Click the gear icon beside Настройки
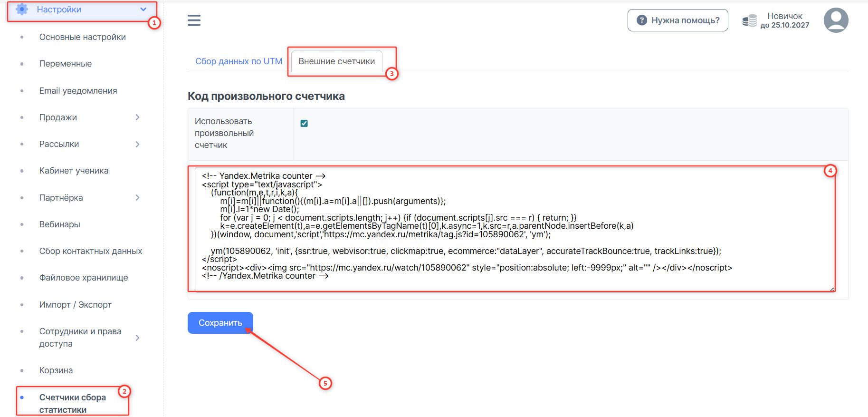 (22, 10)
